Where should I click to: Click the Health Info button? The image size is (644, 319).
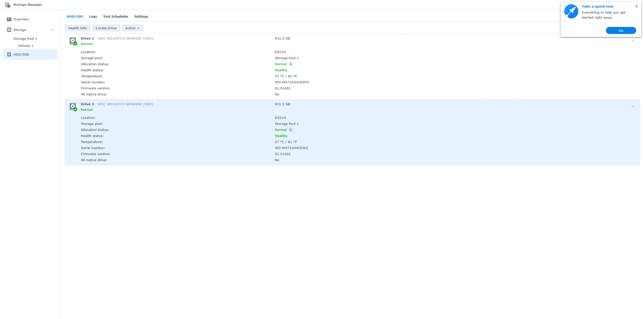coord(77,28)
